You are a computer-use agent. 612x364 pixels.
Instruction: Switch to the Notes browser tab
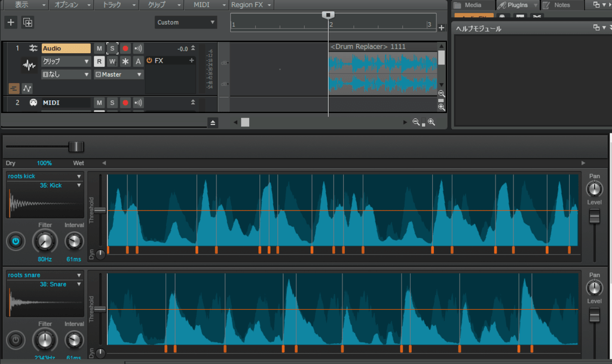[x=562, y=5]
